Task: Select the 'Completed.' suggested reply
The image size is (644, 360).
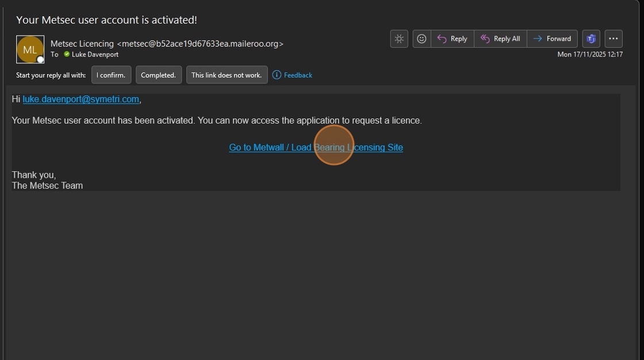Action: [159, 75]
